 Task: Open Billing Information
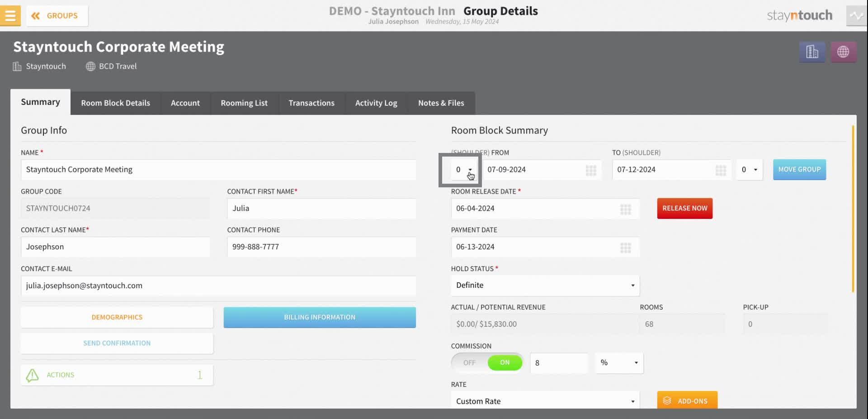click(320, 318)
